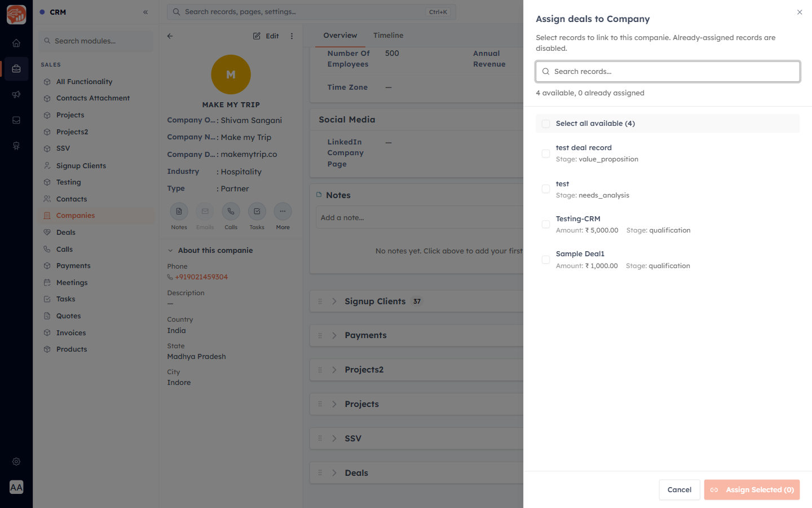
Task: Expand the Payments related list
Action: [334, 335]
